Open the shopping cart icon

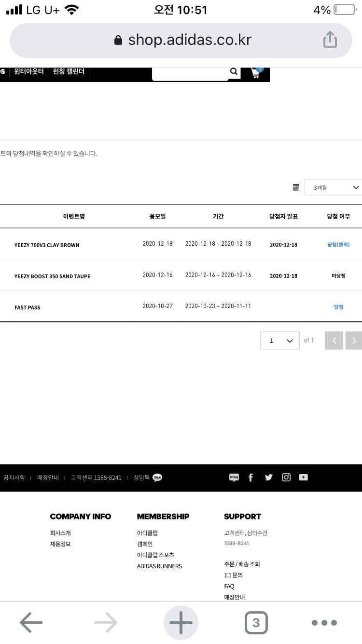tap(256, 72)
